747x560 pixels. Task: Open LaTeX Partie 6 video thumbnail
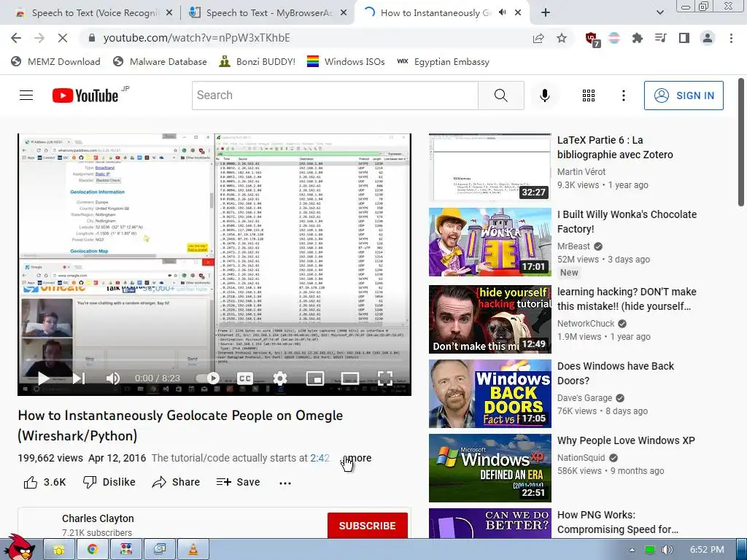(x=489, y=168)
